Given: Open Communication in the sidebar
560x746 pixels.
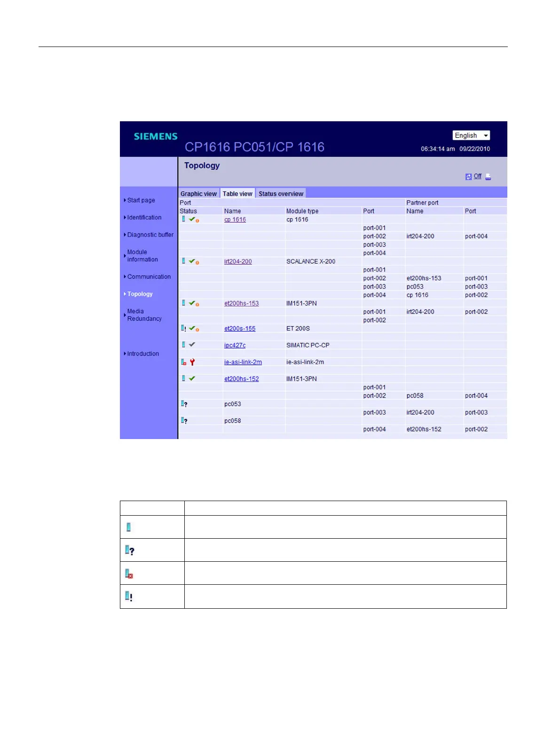Looking at the screenshot, I should [x=149, y=277].
